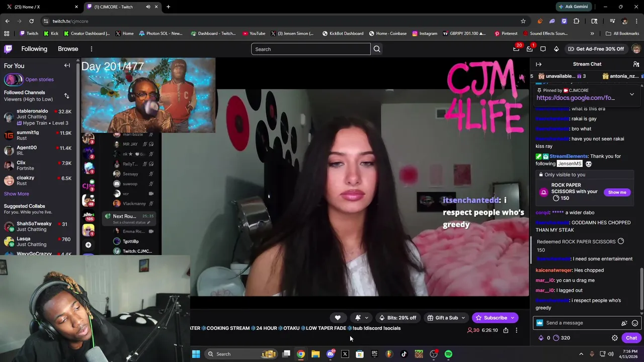Collapse the Stream Chat panel
The image size is (644, 362).
point(538,64)
